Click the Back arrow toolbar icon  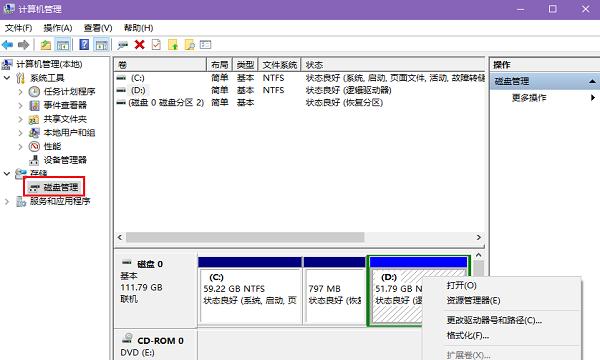click(7, 45)
